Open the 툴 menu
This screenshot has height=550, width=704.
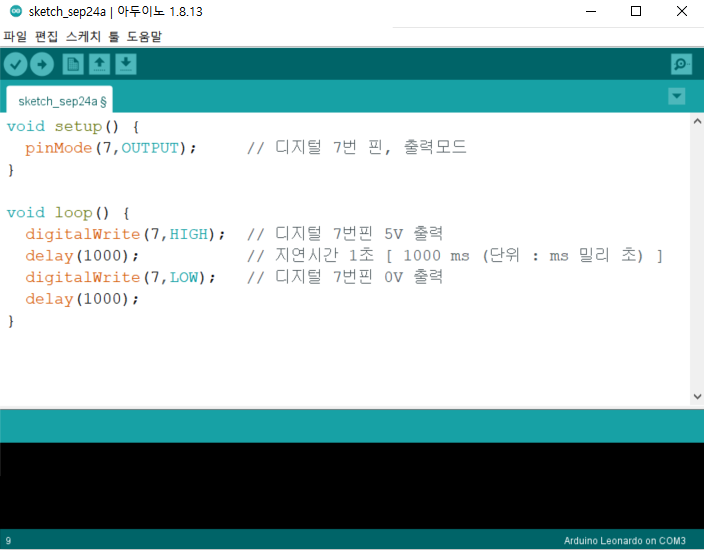(114, 36)
